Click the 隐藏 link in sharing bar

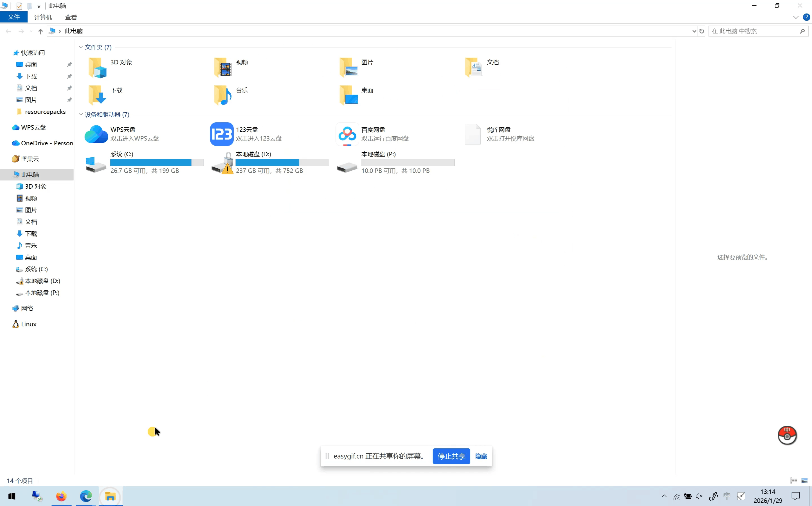(x=481, y=456)
